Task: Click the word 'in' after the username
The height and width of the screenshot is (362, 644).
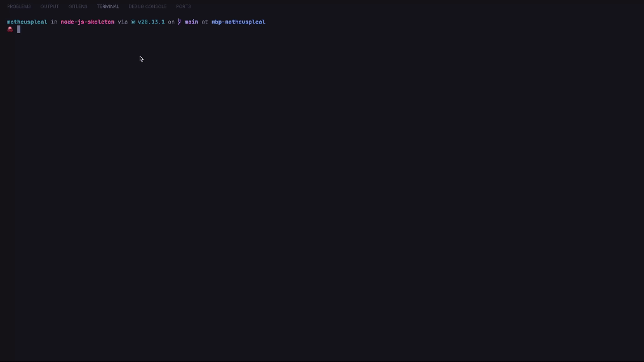Action: click(x=54, y=22)
